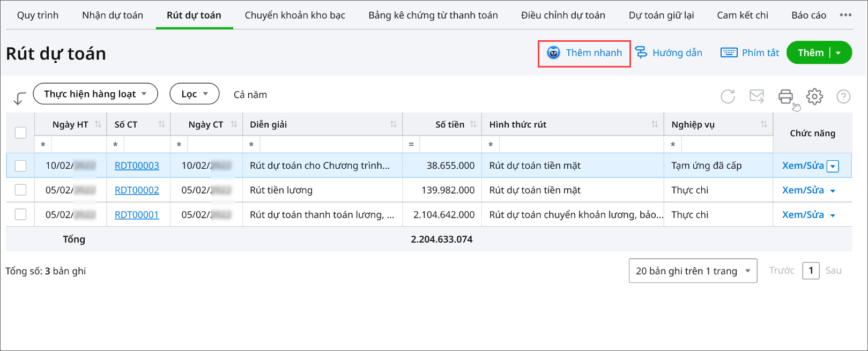Open the table settings gear icon
The width and height of the screenshot is (868, 351).
click(814, 96)
